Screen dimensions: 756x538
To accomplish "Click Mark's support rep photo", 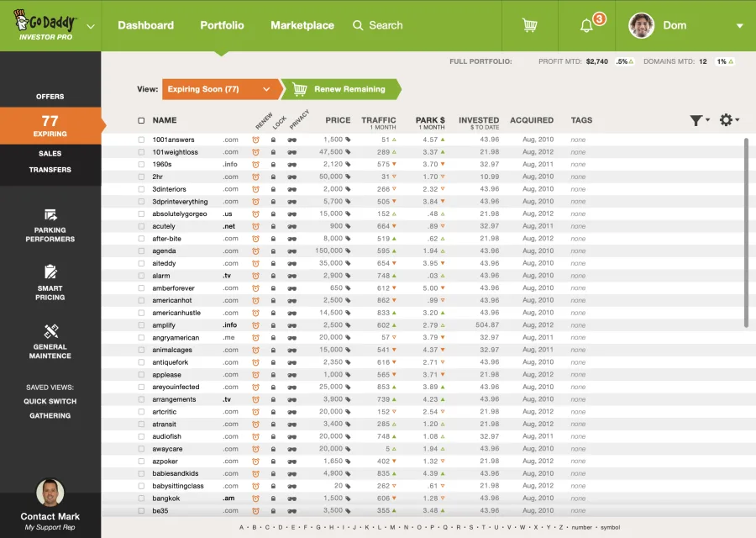I will tap(50, 492).
